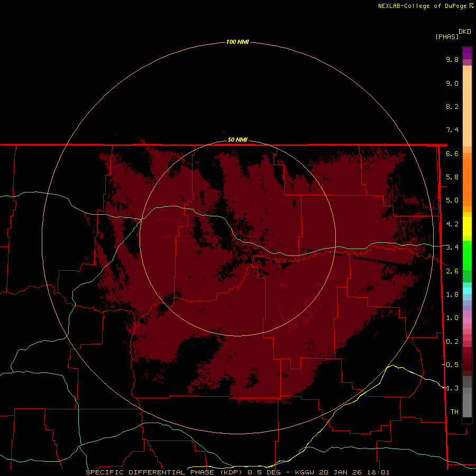
Task: Click the 1.3 color scale value
Action: [x=452, y=388]
